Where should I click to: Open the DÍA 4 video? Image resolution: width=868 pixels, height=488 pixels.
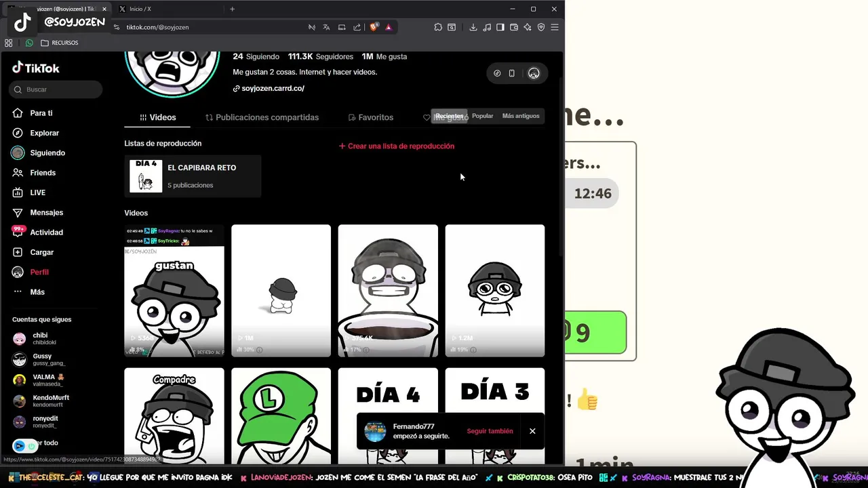tap(388, 390)
